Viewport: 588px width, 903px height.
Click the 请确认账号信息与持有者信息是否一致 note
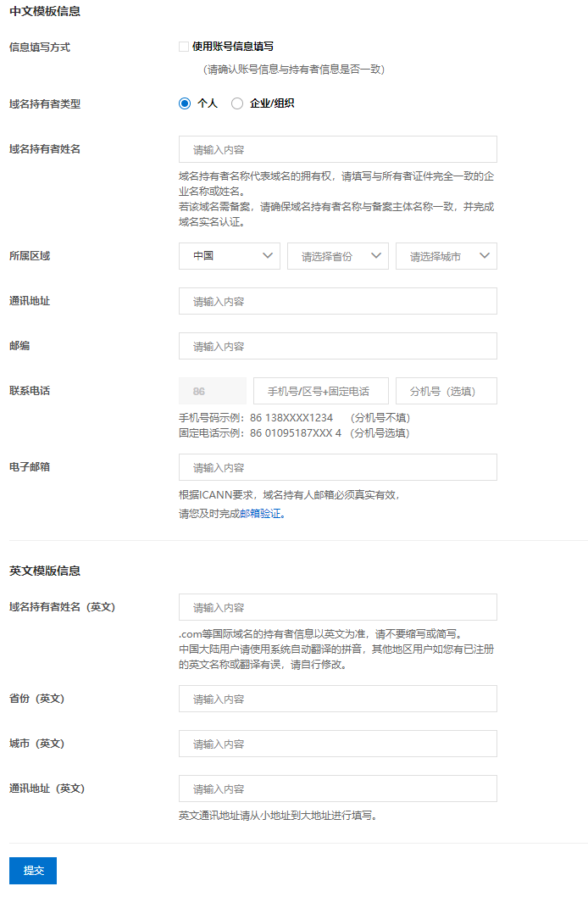click(293, 70)
